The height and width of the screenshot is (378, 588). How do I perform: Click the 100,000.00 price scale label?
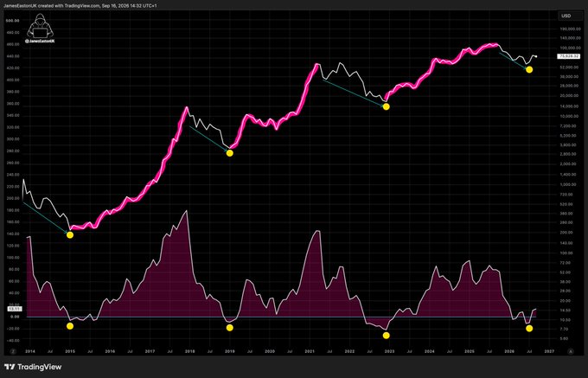[x=570, y=48]
